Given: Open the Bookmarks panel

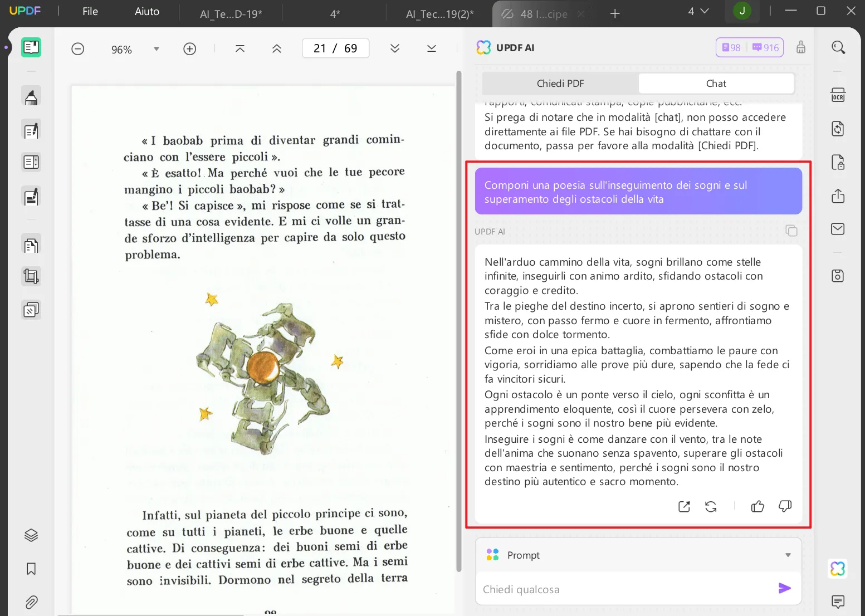Looking at the screenshot, I should pyautogui.click(x=31, y=569).
